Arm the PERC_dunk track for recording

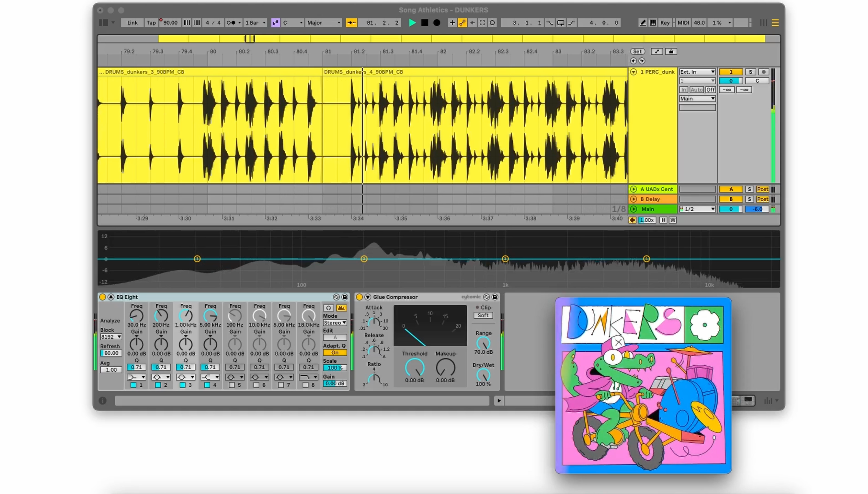[x=763, y=72]
